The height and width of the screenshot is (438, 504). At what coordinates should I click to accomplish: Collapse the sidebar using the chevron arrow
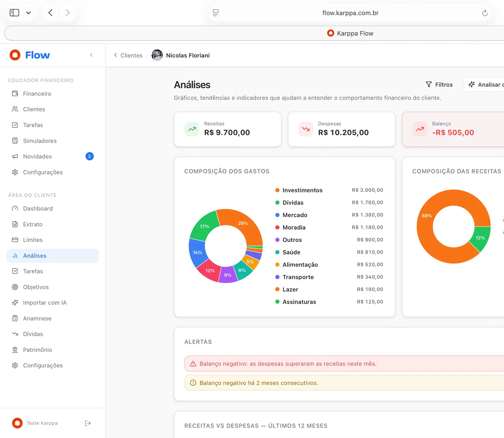pos(91,55)
